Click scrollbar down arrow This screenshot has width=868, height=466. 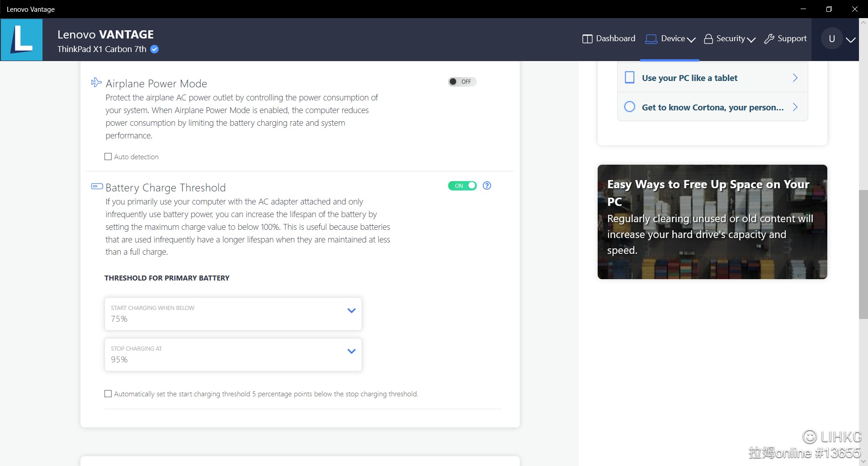pos(863,461)
